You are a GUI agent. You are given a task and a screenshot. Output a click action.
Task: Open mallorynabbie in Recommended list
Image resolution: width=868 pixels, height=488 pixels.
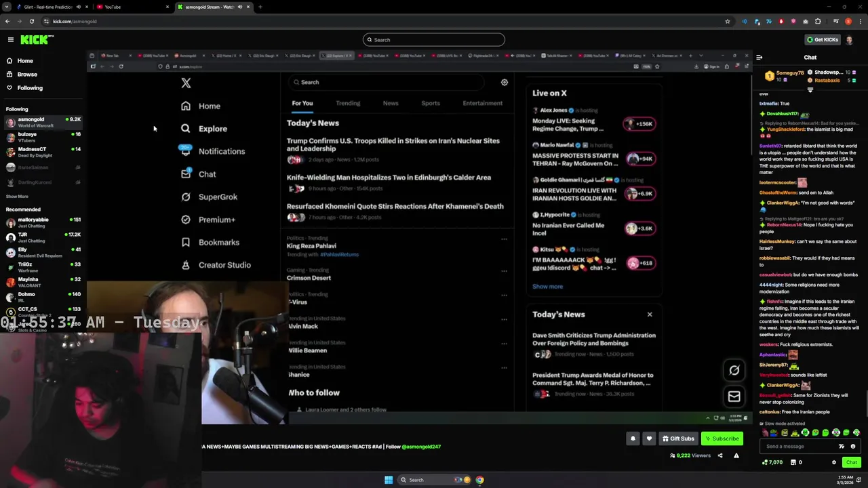click(43, 222)
